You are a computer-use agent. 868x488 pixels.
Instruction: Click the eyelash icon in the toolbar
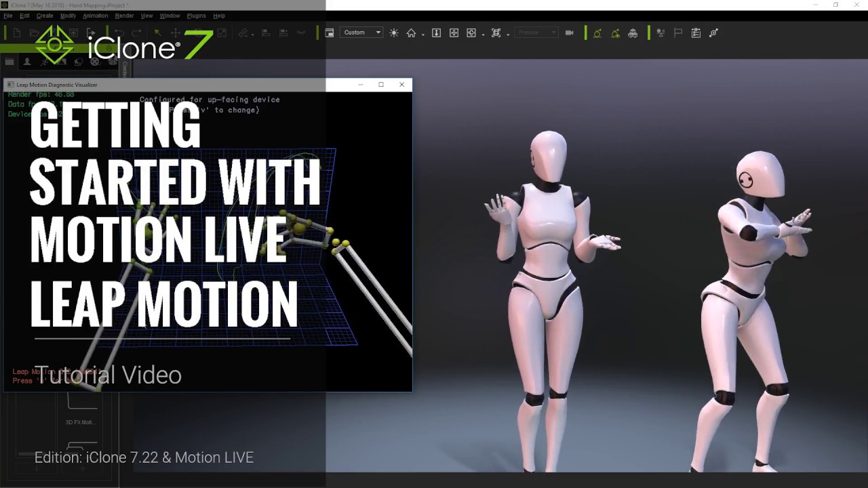[x=301, y=33]
